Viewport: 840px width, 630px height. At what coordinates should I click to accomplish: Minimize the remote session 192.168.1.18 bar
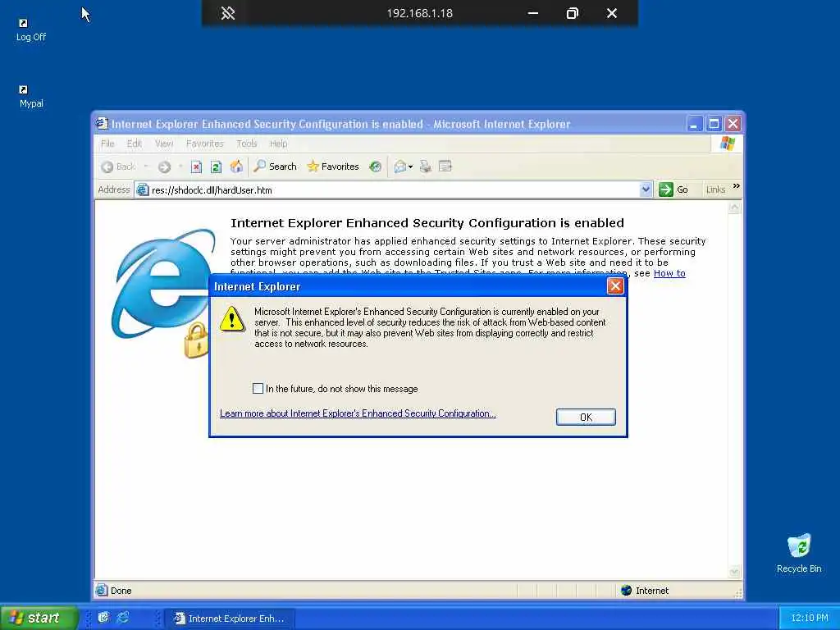(x=533, y=13)
